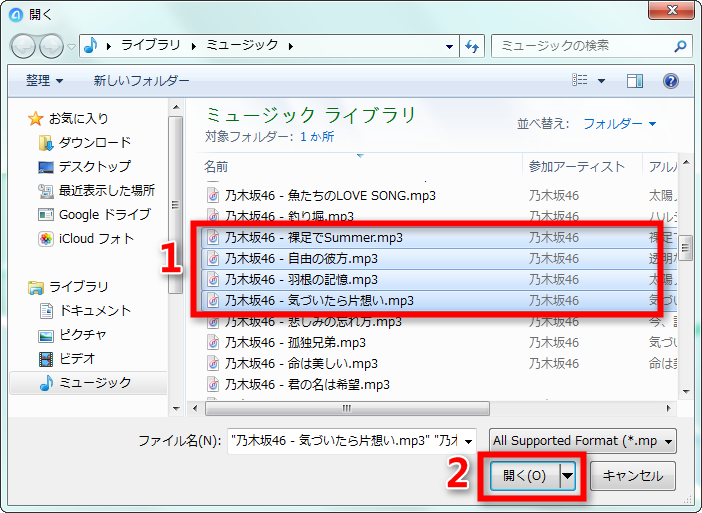
Task: Click the デスクトップ monitor icon
Action: (46, 167)
